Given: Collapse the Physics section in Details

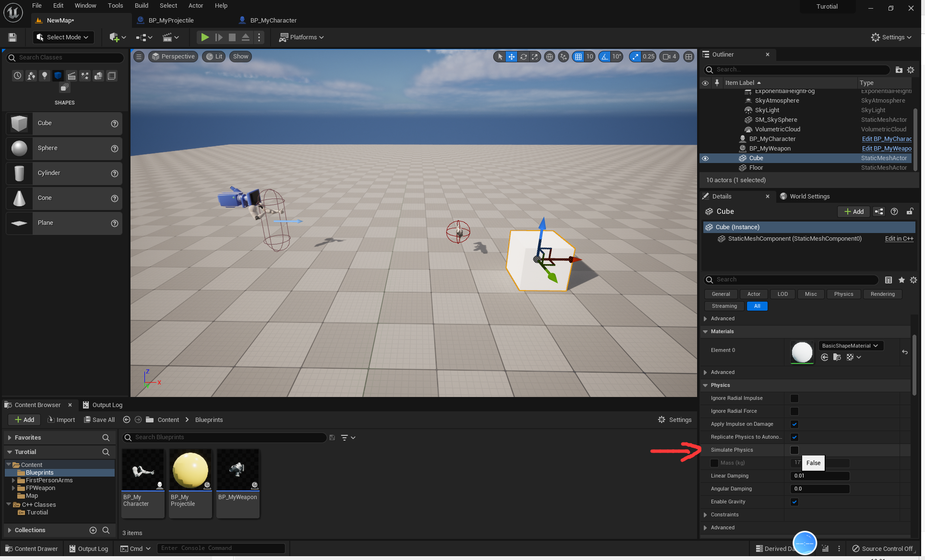Looking at the screenshot, I should tap(705, 385).
